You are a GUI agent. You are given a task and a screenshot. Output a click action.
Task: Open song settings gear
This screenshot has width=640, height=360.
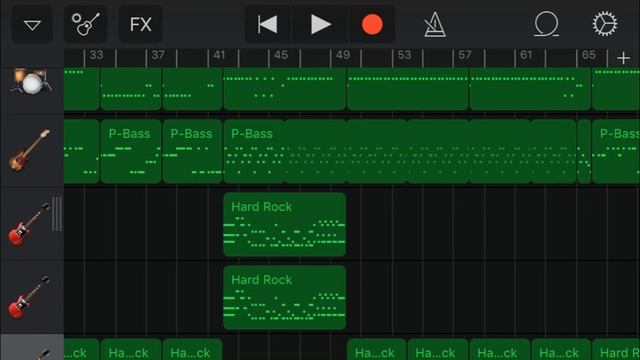click(605, 24)
